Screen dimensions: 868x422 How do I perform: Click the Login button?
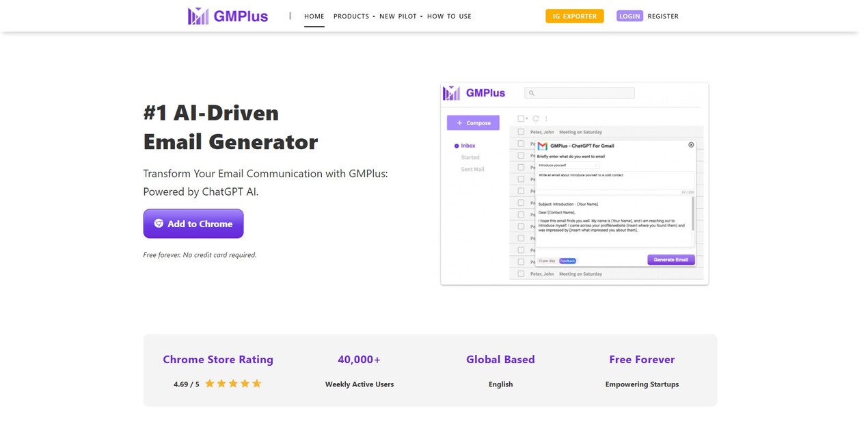(629, 16)
